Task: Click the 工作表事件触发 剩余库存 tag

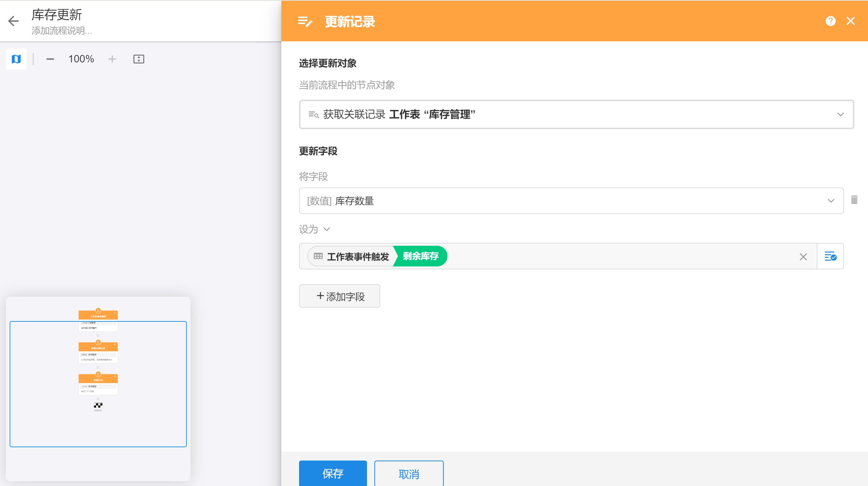Action: click(377, 256)
